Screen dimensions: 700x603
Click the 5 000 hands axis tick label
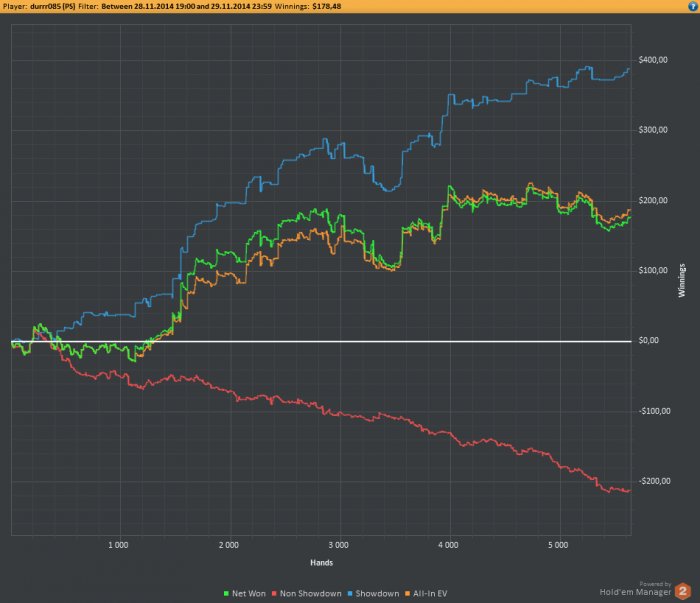pos(558,545)
